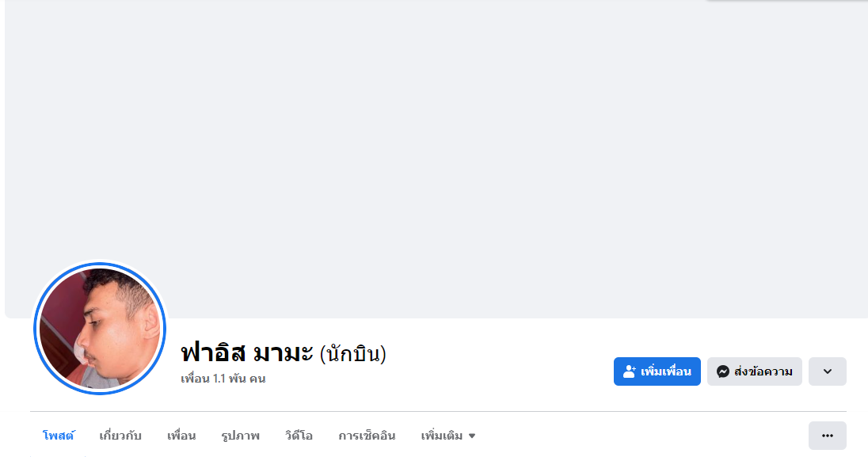Expand the chevron dropdown next to ส่งข้อความ
This screenshot has height=457, width=868.
(x=827, y=371)
